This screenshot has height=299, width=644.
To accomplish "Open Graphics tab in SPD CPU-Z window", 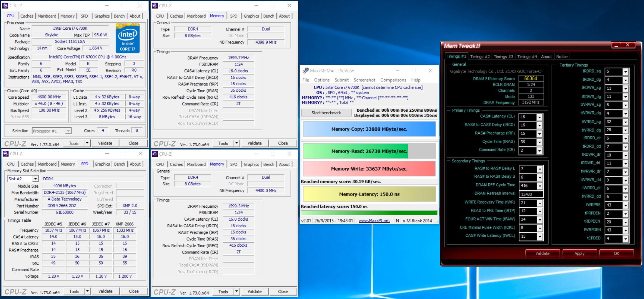I will [102, 164].
